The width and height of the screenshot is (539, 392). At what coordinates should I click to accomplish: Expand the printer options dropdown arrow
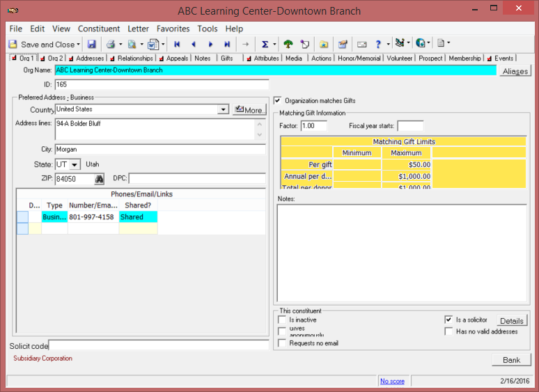tap(120, 44)
